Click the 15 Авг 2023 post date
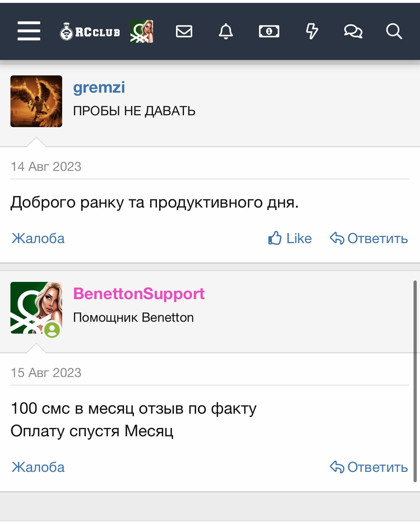The height and width of the screenshot is (525, 420). pos(46,373)
